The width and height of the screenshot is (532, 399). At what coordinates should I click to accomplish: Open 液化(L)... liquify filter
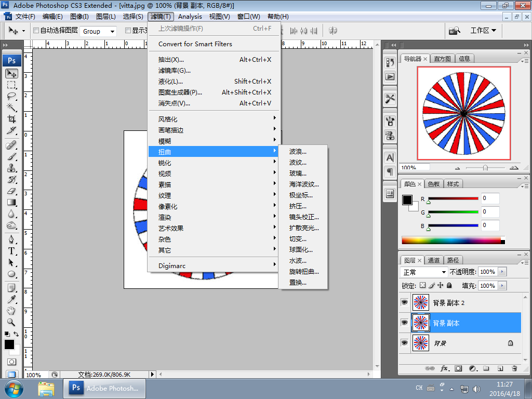coord(214,81)
